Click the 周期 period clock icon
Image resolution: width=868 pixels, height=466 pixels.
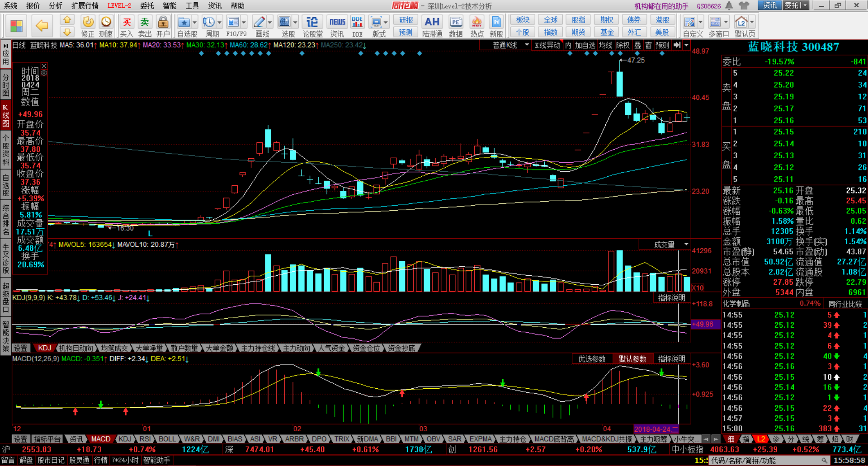pyautogui.click(x=209, y=26)
